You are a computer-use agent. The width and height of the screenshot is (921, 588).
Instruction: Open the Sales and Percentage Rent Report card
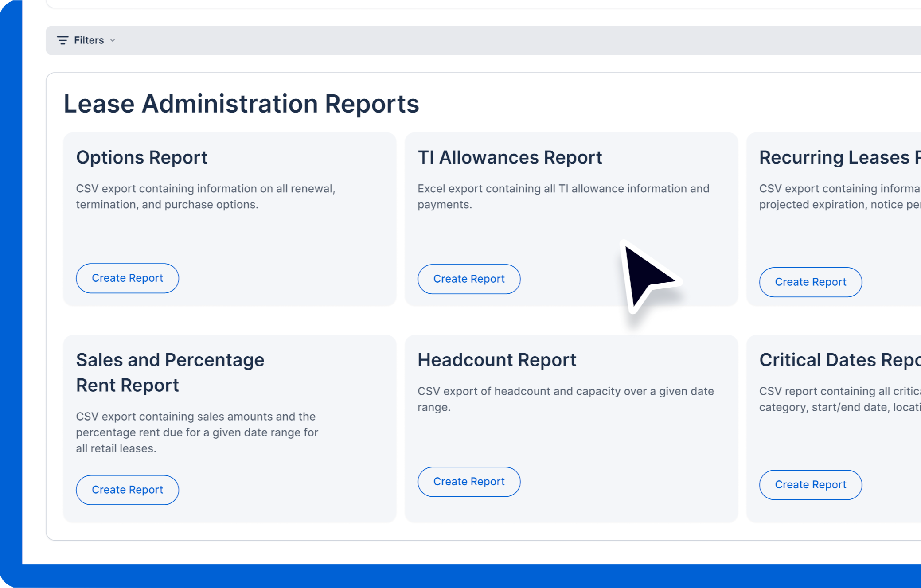(x=230, y=425)
